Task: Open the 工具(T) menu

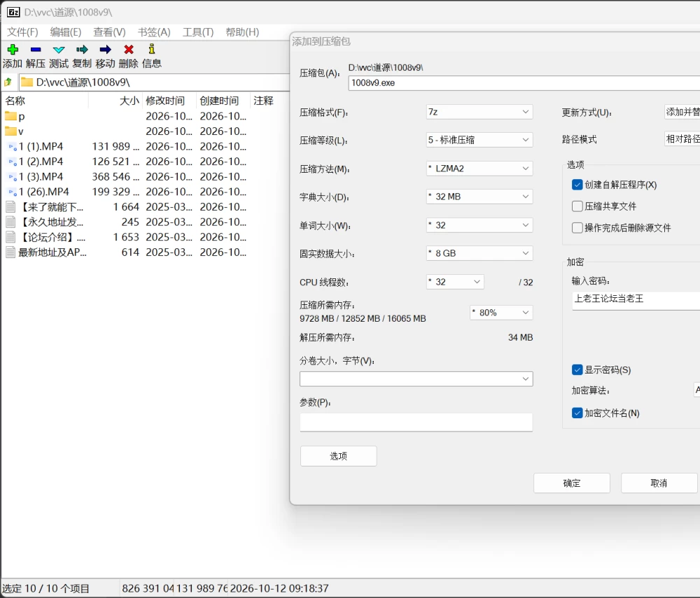Action: 198,32
